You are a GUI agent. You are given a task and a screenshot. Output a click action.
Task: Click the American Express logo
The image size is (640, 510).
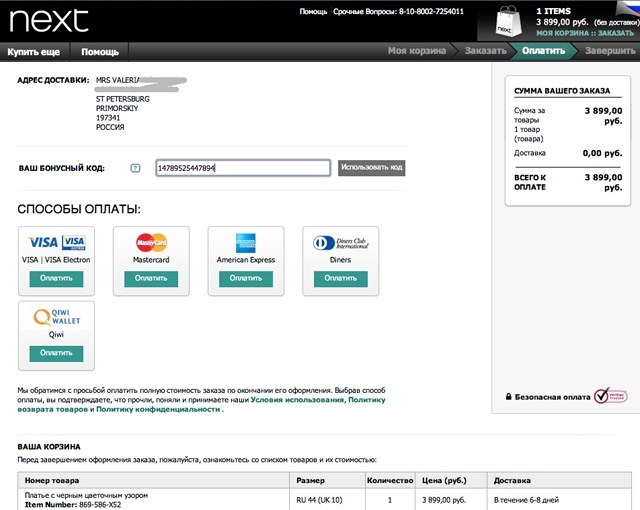246,243
